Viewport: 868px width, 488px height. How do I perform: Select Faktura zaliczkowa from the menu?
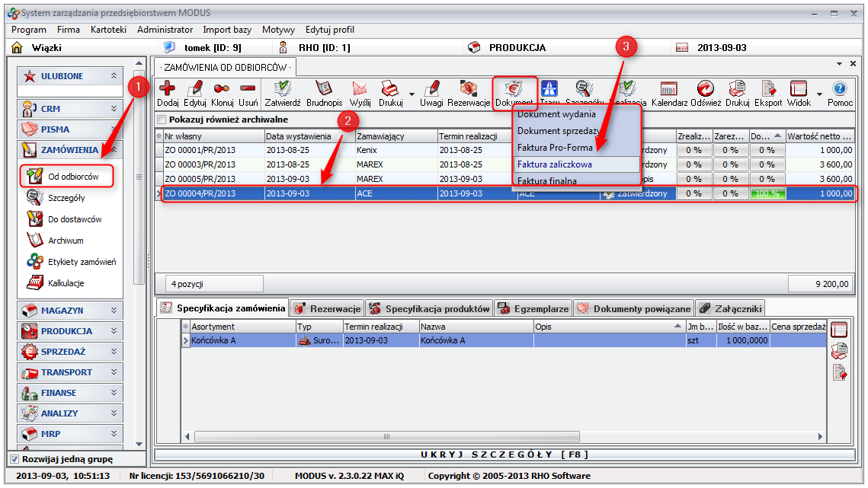(554, 164)
